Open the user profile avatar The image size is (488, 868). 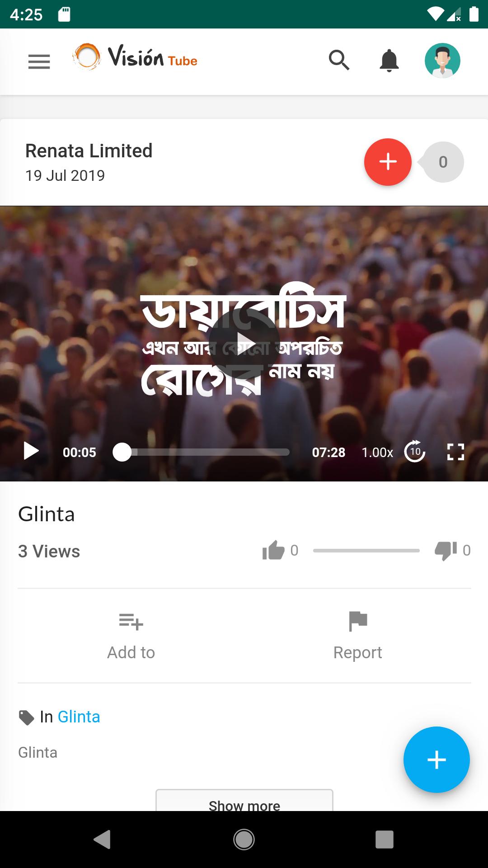[x=442, y=61]
